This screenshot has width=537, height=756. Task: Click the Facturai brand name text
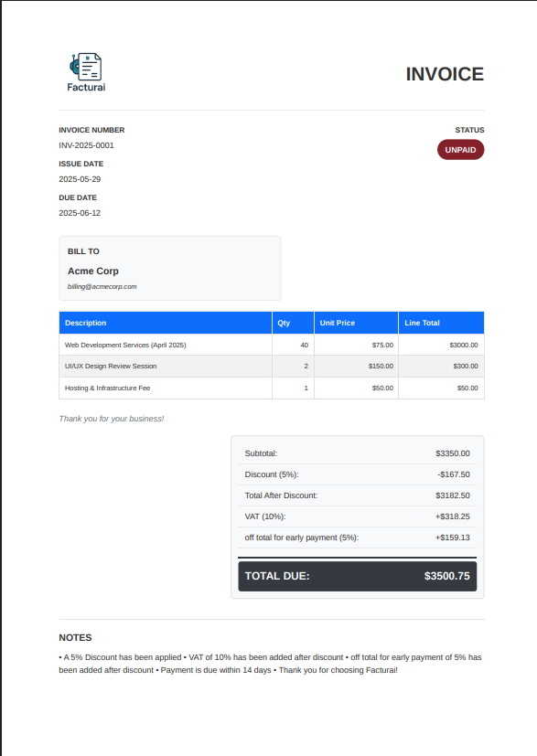(x=86, y=87)
